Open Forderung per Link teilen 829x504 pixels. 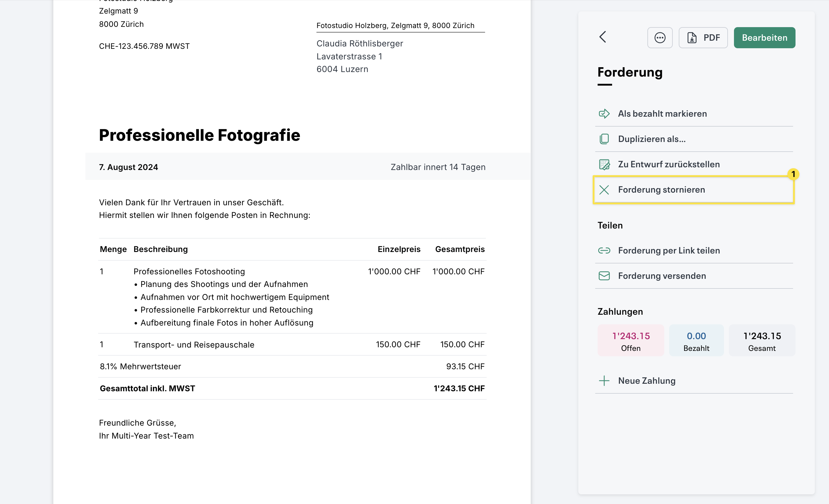coord(669,250)
